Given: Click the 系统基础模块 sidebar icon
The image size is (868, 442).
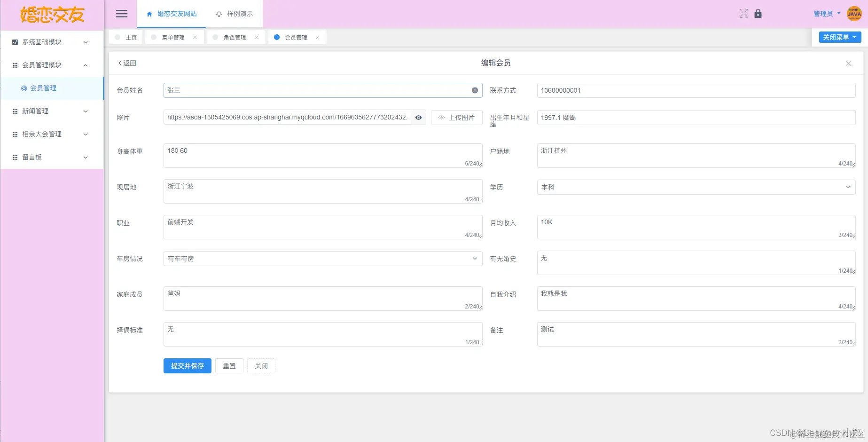Looking at the screenshot, I should pos(15,42).
